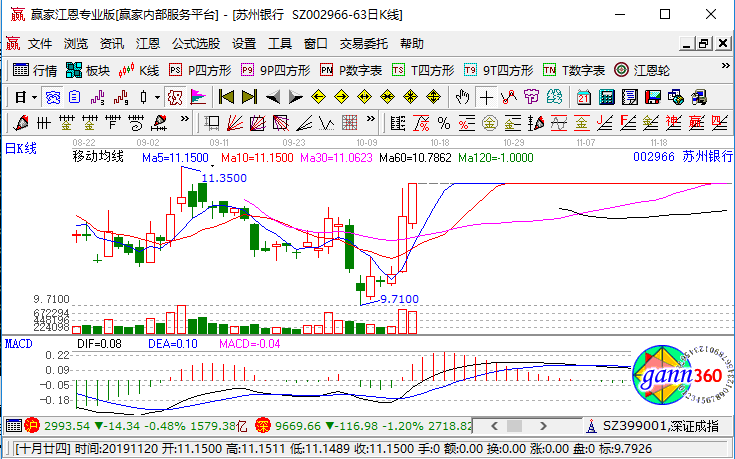Jump to last bar arrow
The height and width of the screenshot is (459, 735).
tap(249, 98)
